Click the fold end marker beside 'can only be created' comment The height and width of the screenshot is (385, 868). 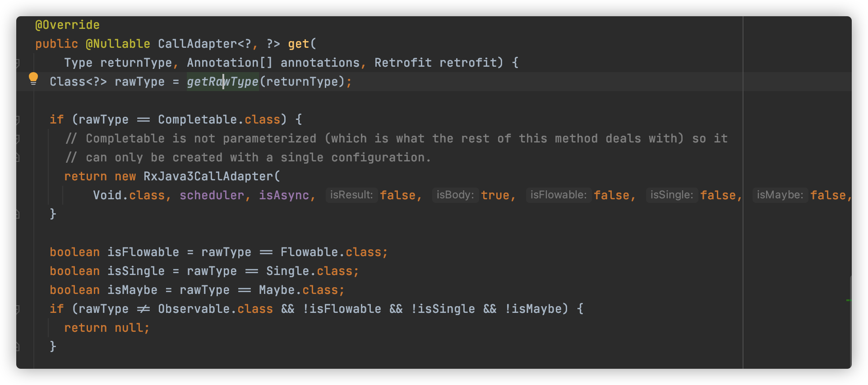tap(18, 157)
